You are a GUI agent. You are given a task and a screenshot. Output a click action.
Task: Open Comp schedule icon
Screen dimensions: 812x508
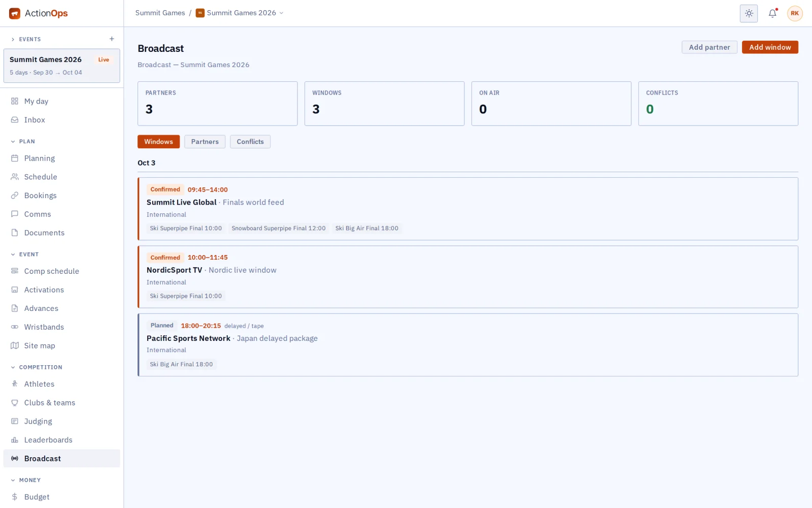coord(15,271)
